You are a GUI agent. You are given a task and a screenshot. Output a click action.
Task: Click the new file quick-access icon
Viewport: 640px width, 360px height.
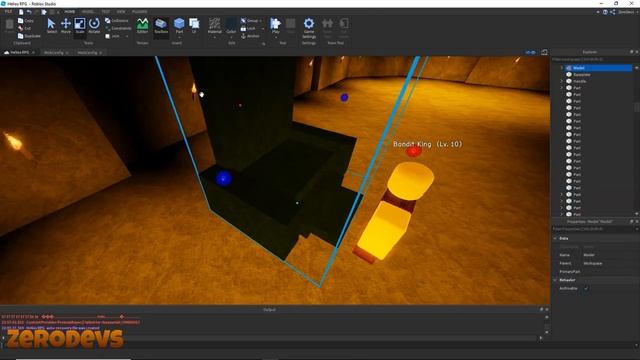point(21,12)
